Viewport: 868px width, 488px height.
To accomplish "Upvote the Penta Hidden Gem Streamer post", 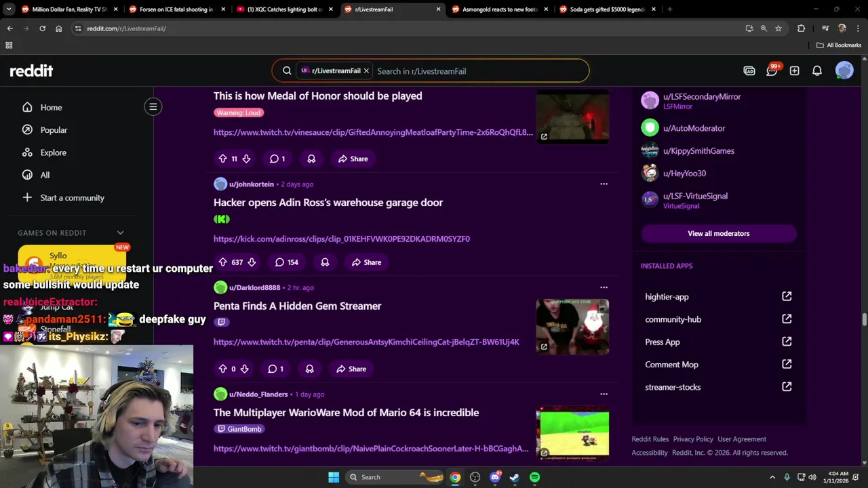I will point(222,369).
